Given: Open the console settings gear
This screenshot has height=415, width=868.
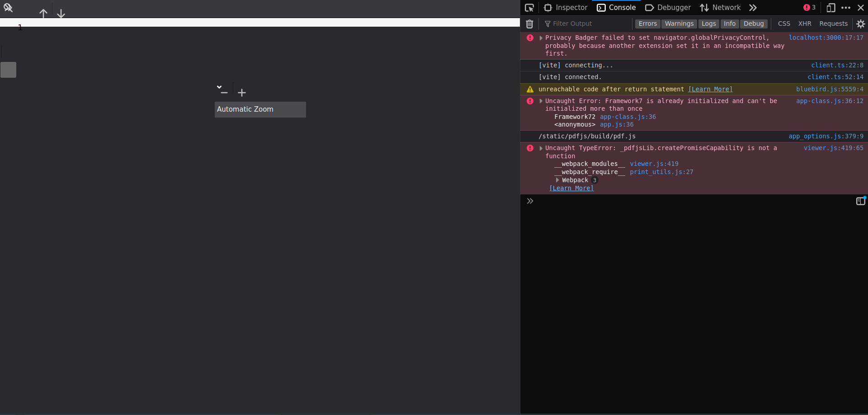Looking at the screenshot, I should tap(861, 24).
